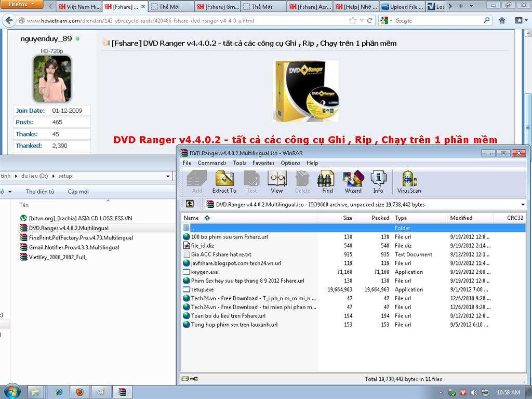Screen dimensions: 532x399
Task: Open the View tool in WinRAR
Action: click(x=277, y=182)
